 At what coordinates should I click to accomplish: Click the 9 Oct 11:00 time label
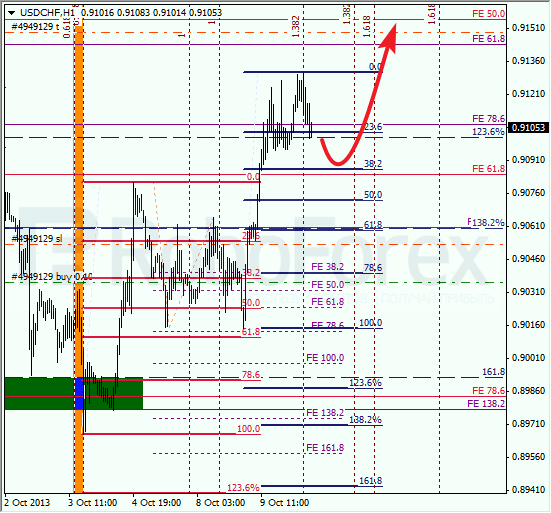(x=284, y=503)
